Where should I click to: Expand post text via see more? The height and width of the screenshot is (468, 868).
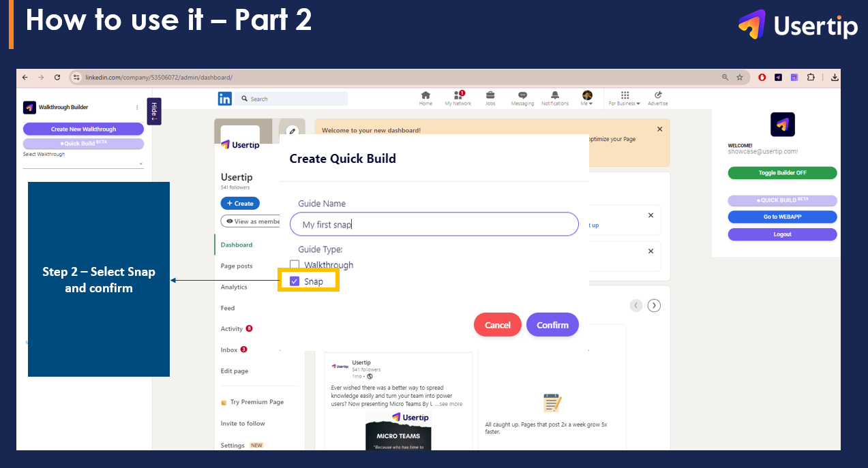(449, 404)
